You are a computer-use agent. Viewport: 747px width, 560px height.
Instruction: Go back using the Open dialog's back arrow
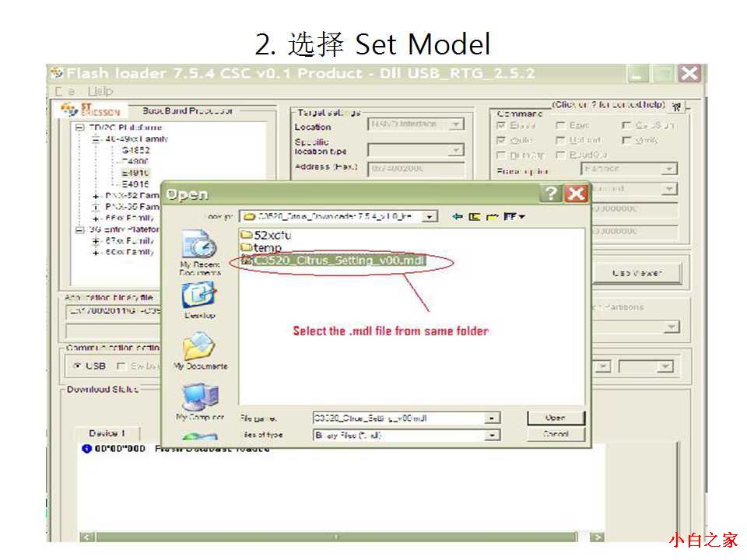[458, 217]
